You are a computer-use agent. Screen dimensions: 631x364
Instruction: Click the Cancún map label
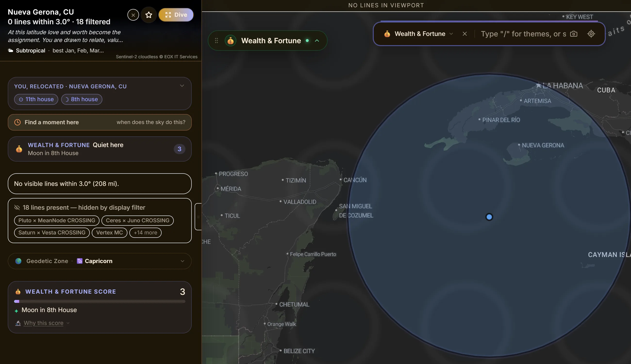[x=355, y=180]
